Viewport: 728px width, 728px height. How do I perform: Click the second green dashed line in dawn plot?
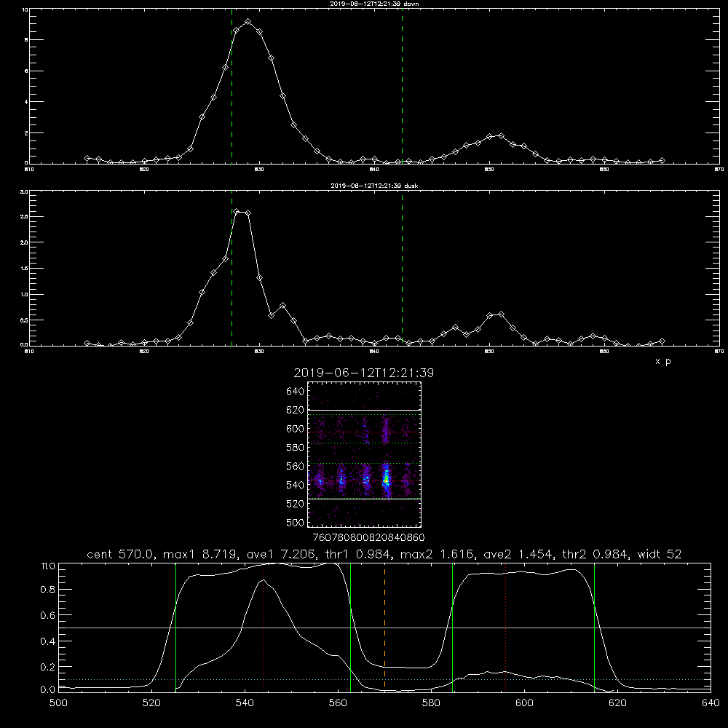(402, 86)
